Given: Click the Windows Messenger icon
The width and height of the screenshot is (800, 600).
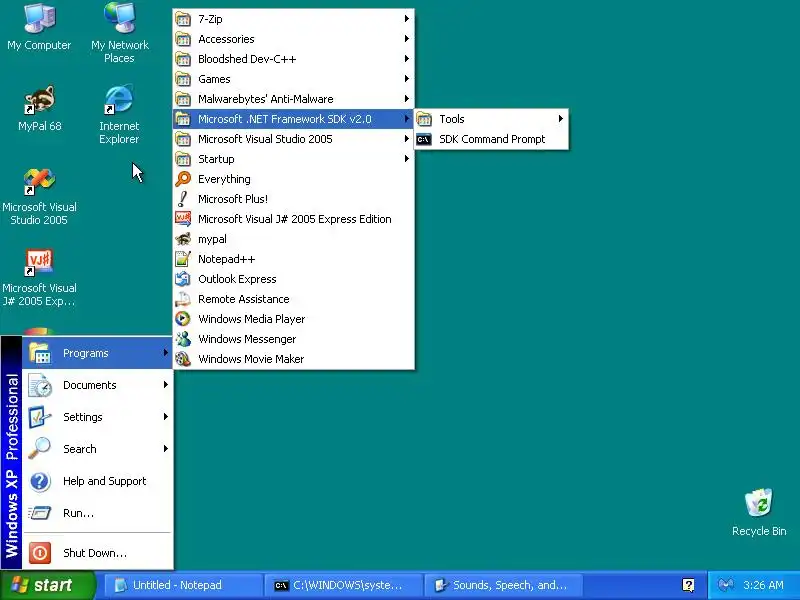Looking at the screenshot, I should (x=183, y=339).
